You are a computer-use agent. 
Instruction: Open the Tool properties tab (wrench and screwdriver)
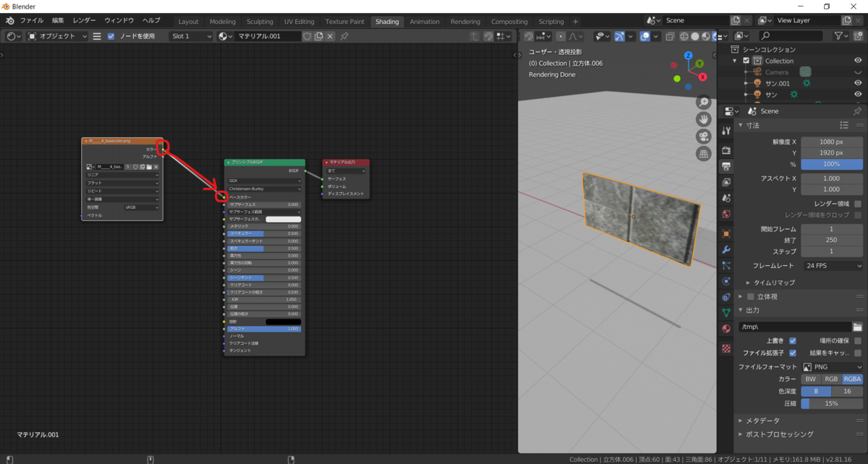(726, 131)
